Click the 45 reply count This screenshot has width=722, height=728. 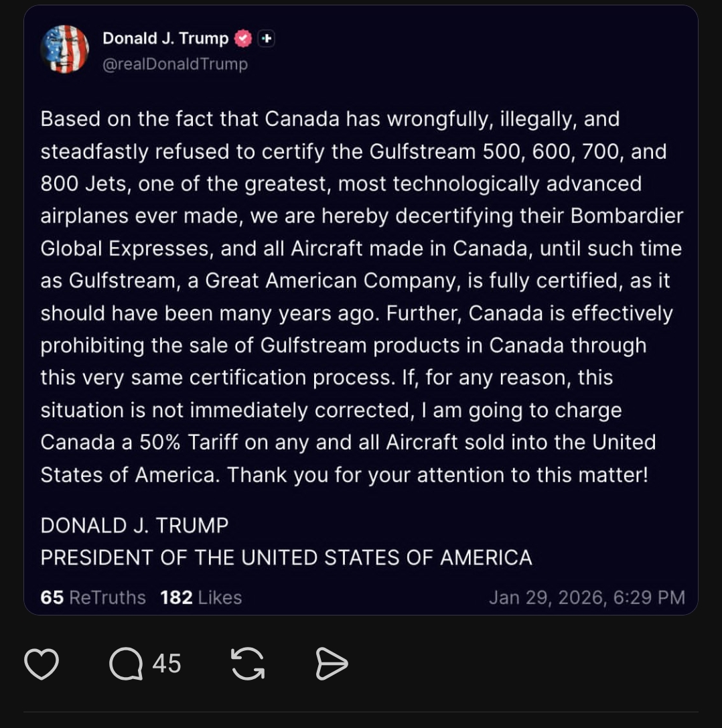(x=165, y=664)
